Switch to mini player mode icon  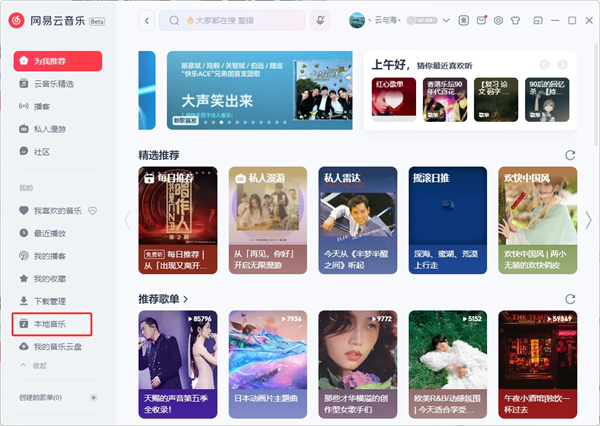tap(538, 20)
